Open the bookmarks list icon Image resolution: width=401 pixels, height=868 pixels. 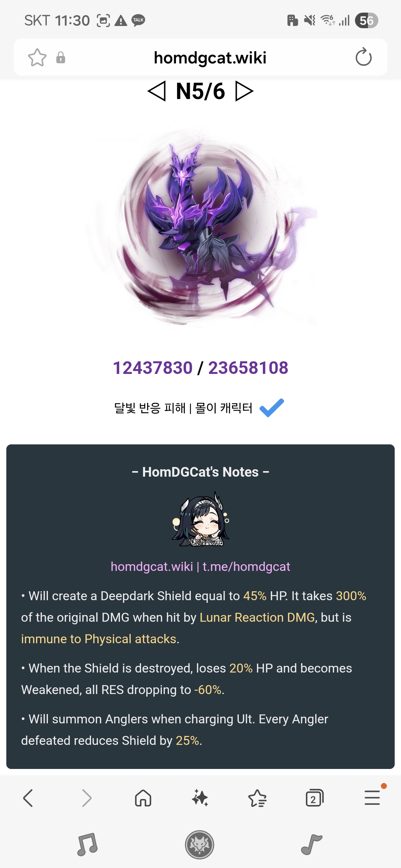257,798
